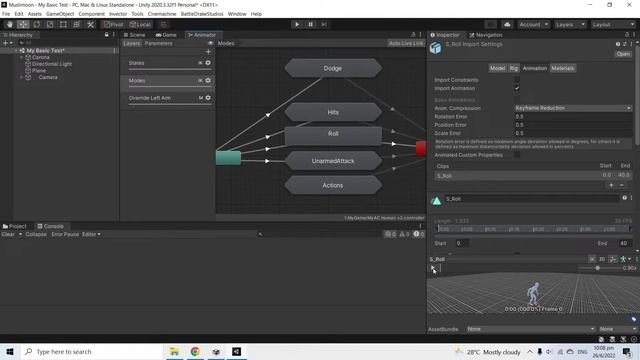Toggle the Local handle rotation button

coord(140,24)
